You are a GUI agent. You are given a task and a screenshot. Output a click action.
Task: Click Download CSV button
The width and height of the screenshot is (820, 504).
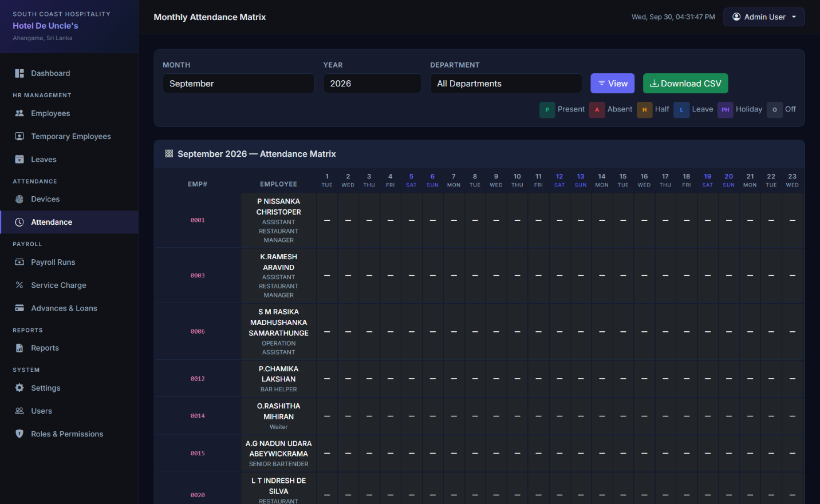[x=685, y=84]
